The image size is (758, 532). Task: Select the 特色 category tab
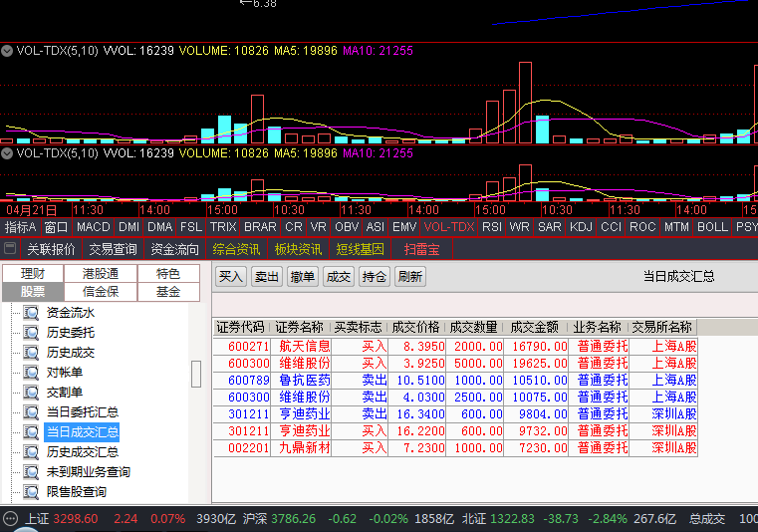click(168, 274)
